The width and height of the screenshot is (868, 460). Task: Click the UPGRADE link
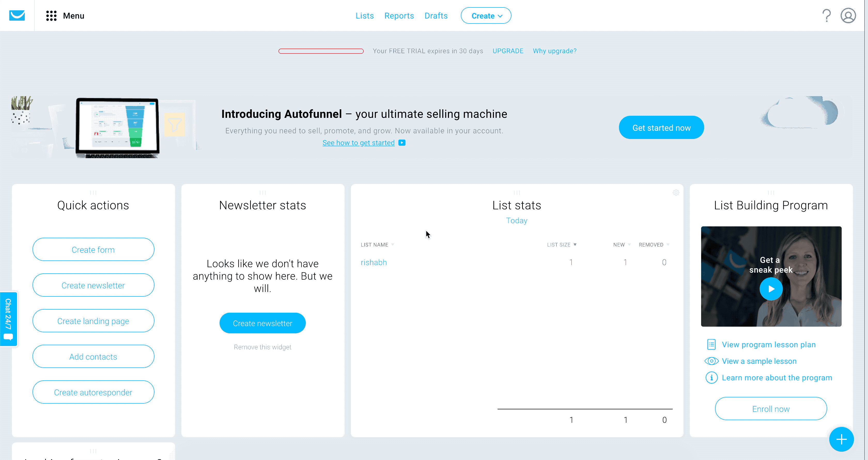(508, 51)
